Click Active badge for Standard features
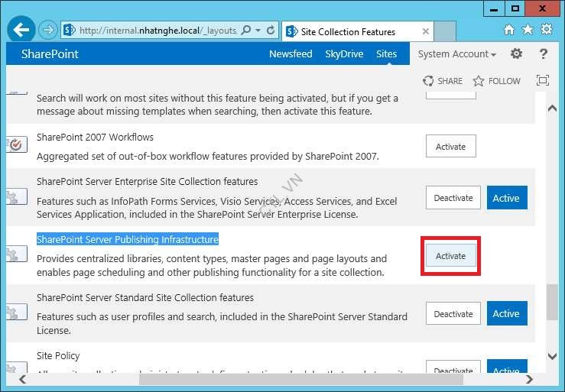The image size is (565, 392). click(507, 313)
